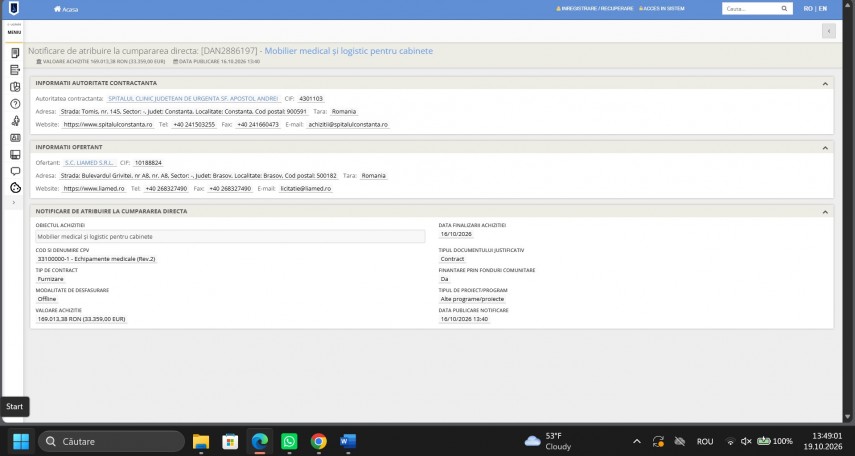The width and height of the screenshot is (855, 456).
Task: Open the document page icon in the sidebar
Action: pos(15,53)
